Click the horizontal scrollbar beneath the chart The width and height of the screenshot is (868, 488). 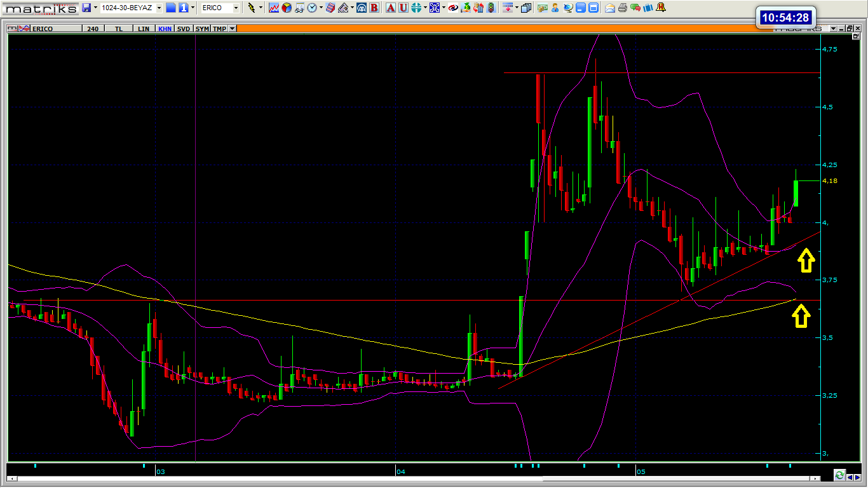tap(413, 476)
